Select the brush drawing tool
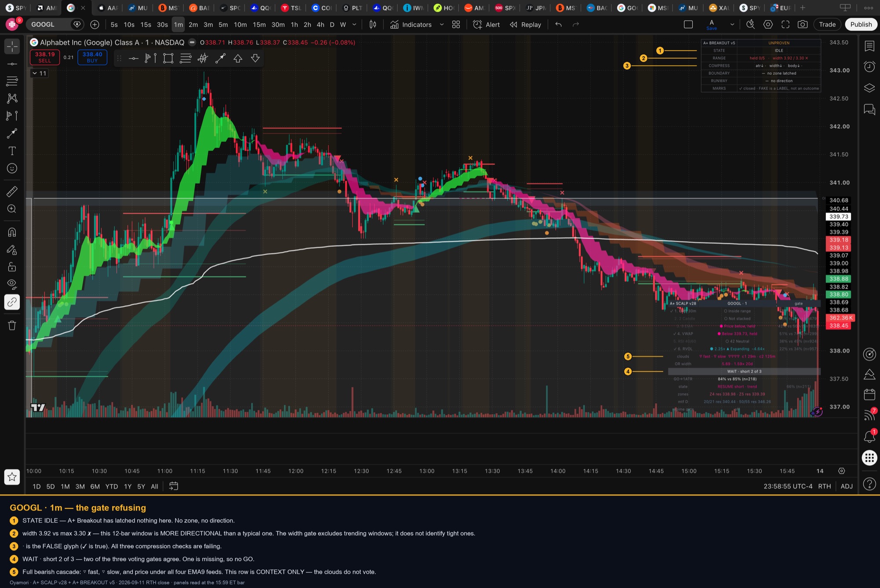 (x=12, y=133)
